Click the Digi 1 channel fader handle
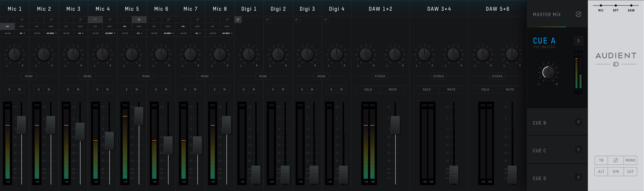644x191 pixels. tap(256, 175)
